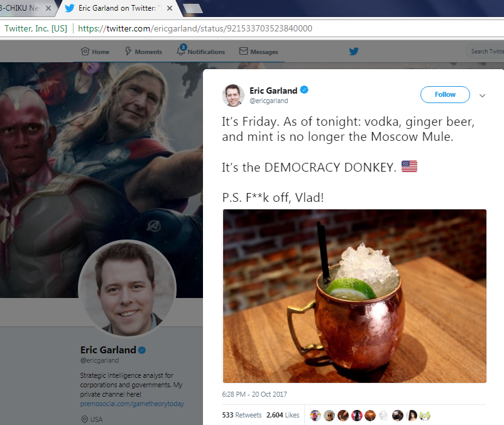504x425 pixels.
Task: Expand the tweet options chevron menu
Action: pos(482,96)
